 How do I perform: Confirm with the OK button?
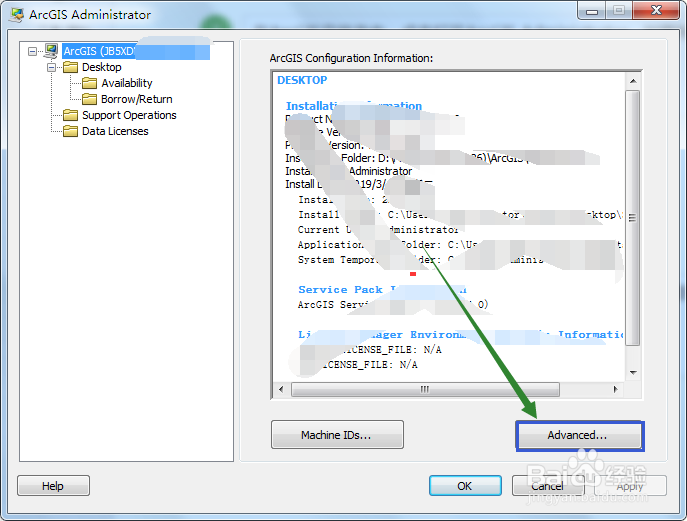tap(465, 486)
